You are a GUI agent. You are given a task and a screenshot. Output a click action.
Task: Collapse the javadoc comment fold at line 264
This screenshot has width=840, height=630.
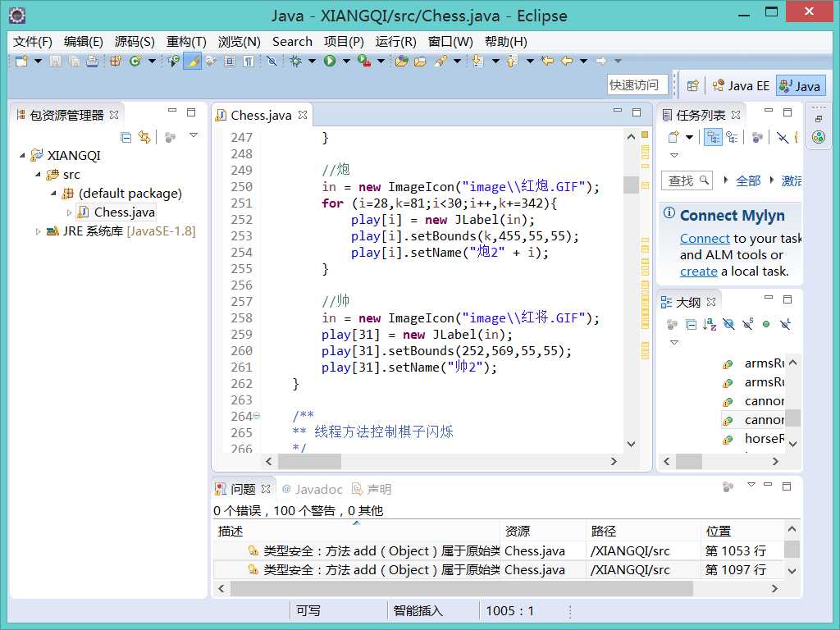(257, 415)
